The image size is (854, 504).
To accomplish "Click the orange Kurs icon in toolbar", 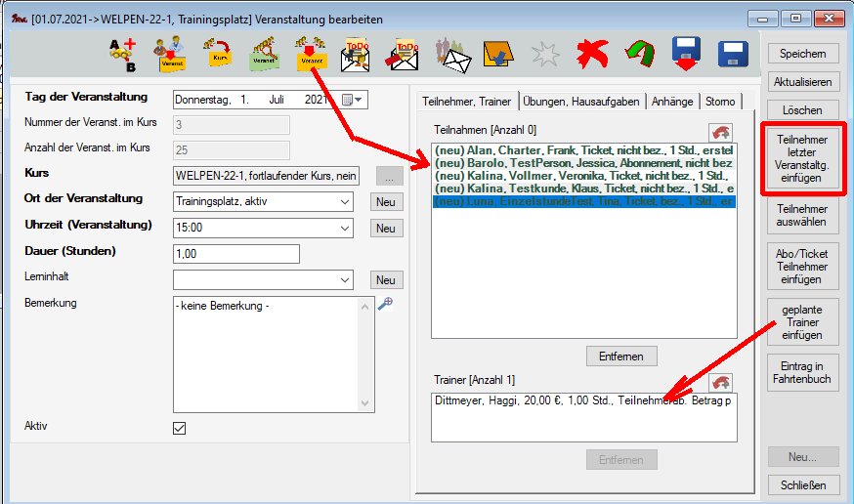I will [220, 55].
